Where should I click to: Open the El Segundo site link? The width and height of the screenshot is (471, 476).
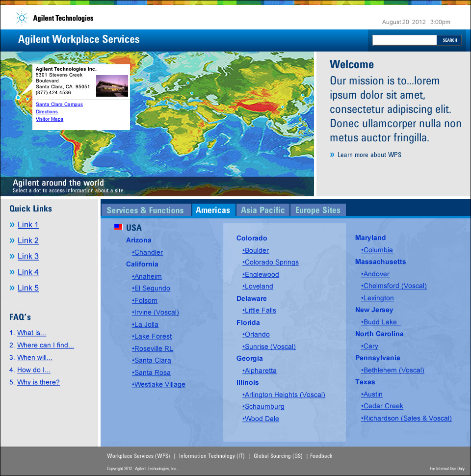[151, 288]
